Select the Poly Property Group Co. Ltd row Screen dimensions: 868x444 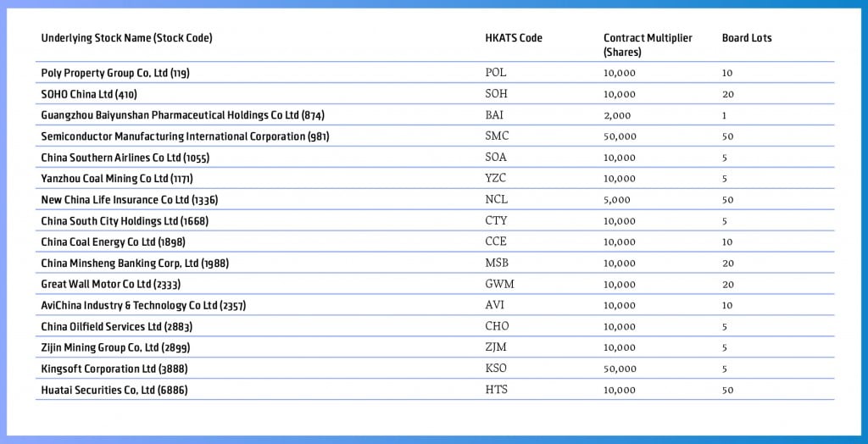(115, 73)
